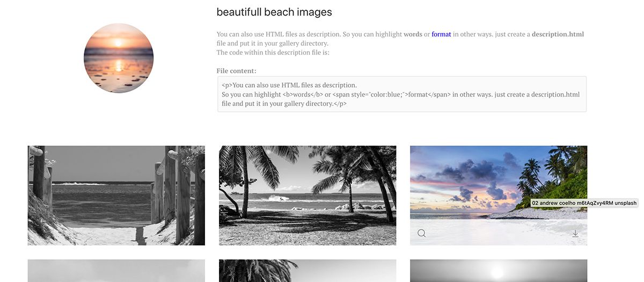644x282 pixels.
Task: Click the download icon on the sunset beach image
Action: tap(575, 233)
